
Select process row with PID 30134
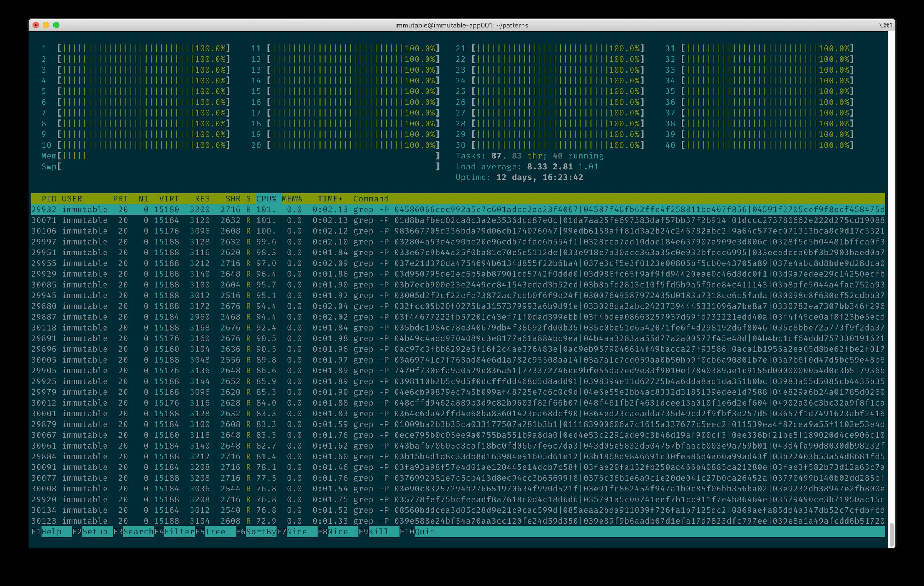(x=458, y=510)
